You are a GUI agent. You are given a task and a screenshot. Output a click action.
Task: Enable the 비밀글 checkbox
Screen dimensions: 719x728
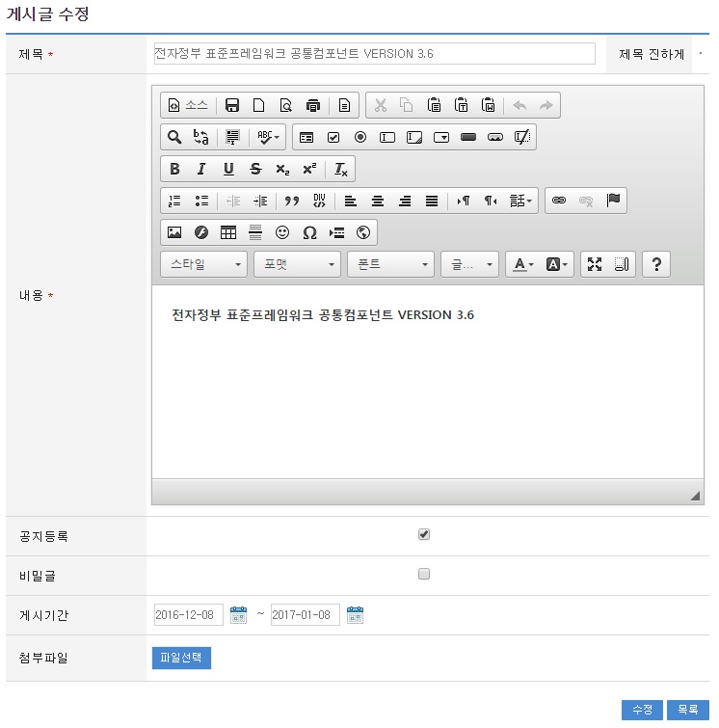pyautogui.click(x=424, y=575)
